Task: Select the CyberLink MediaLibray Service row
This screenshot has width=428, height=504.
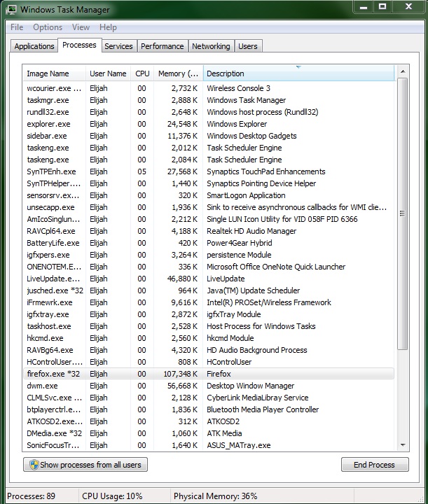Action: 208,398
